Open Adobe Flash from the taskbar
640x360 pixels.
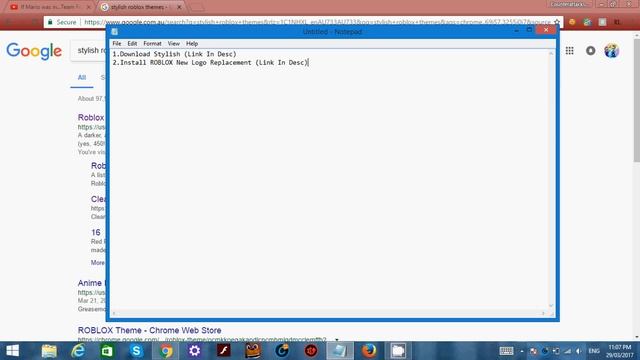[223, 351]
